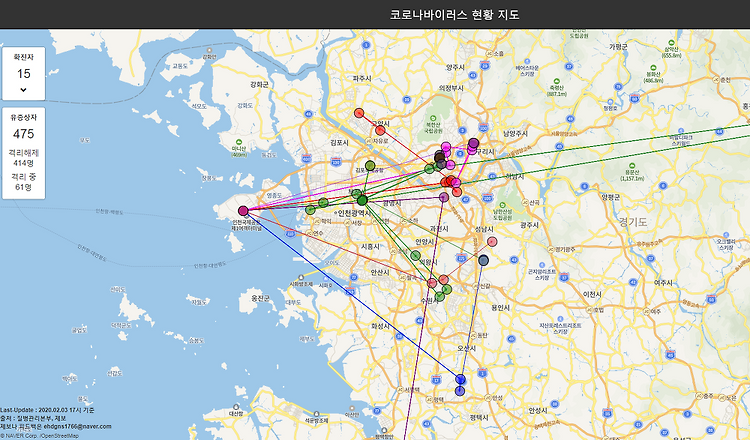Click the ehdgns1766@naver.com feedback email

point(77,426)
